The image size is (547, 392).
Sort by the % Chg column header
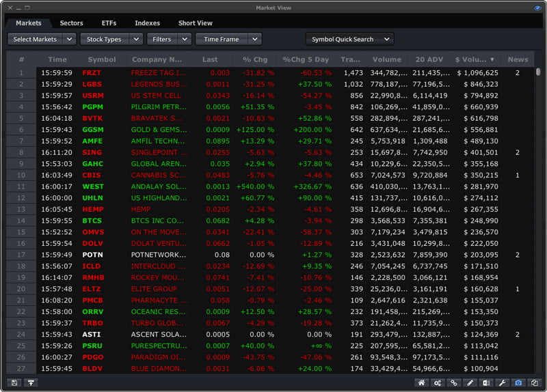coord(255,59)
